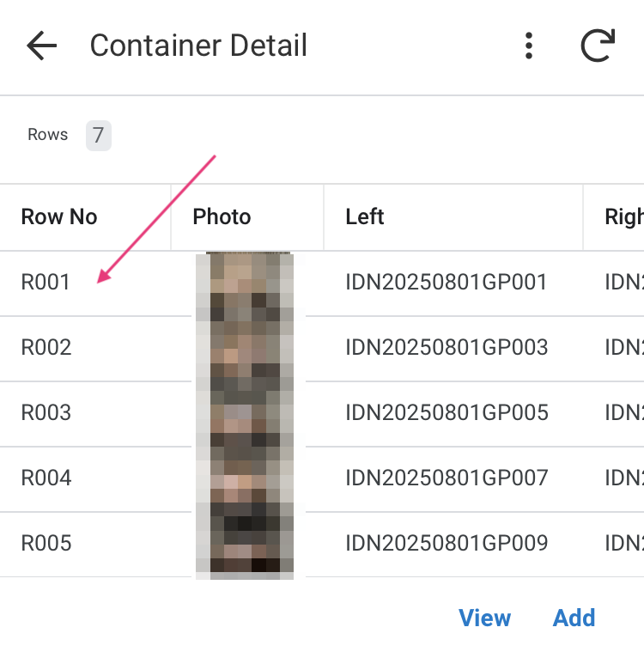
Task: Open the photo thumbnail in row R001
Action: [245, 284]
